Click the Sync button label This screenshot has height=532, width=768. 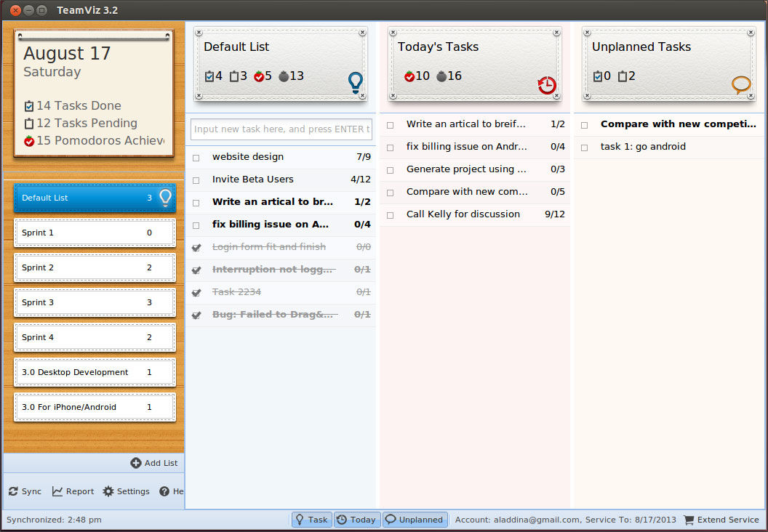click(x=31, y=491)
